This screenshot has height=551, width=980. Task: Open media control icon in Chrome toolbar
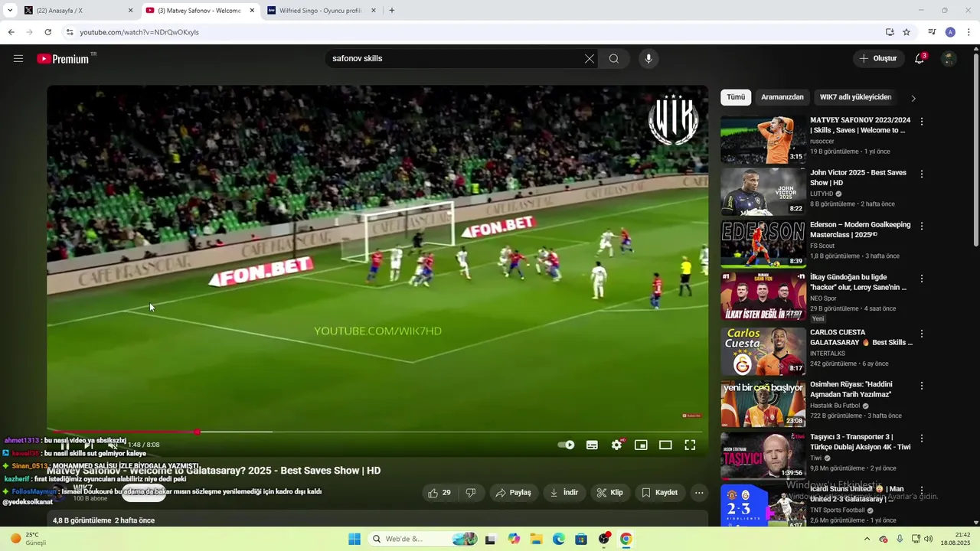tap(932, 32)
